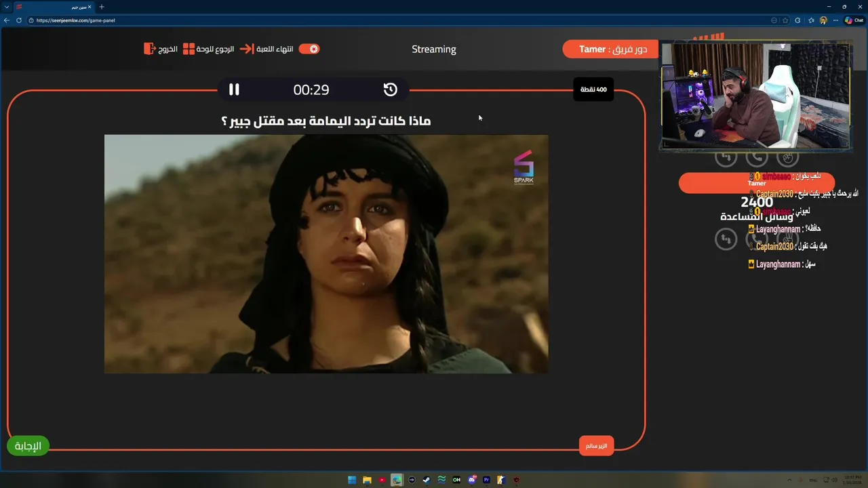Reset the countdown timer with the rewind icon

tap(390, 89)
